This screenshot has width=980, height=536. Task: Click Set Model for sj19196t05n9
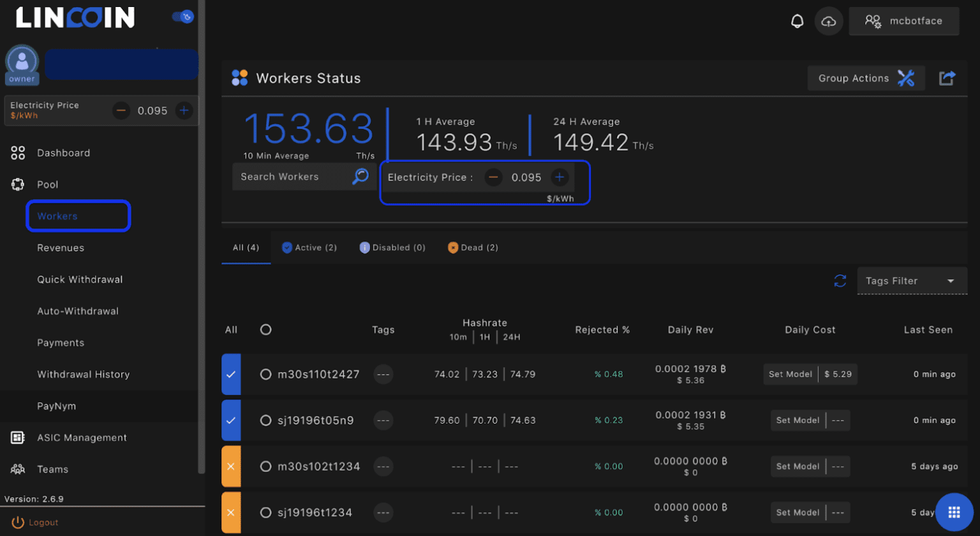click(x=798, y=421)
